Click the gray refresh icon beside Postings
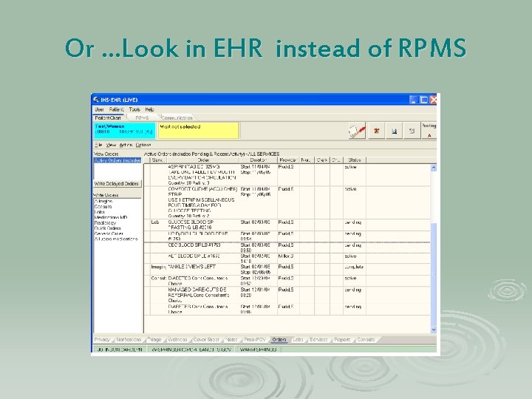This screenshot has height=399, width=532. (412, 131)
